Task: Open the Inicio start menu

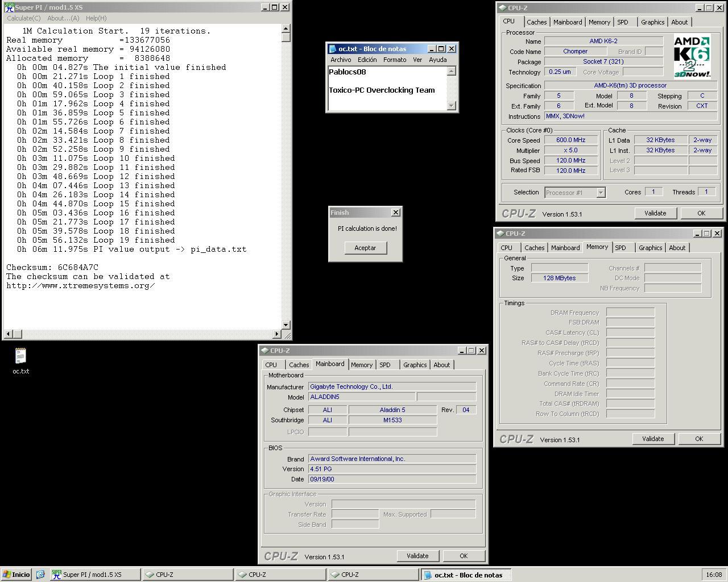Action: coord(16,575)
